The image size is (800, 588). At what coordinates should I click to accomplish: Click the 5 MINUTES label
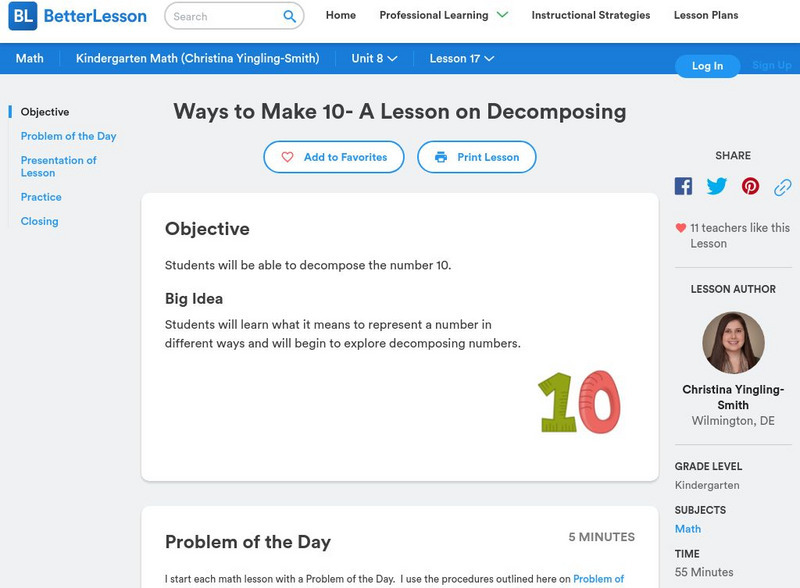point(602,537)
